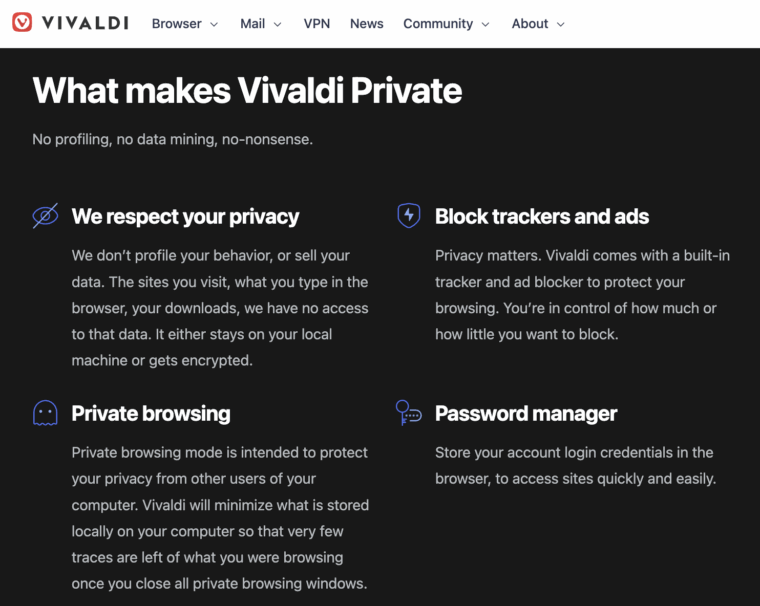Click the ghost private browsing icon
The height and width of the screenshot is (606, 760).
45,413
